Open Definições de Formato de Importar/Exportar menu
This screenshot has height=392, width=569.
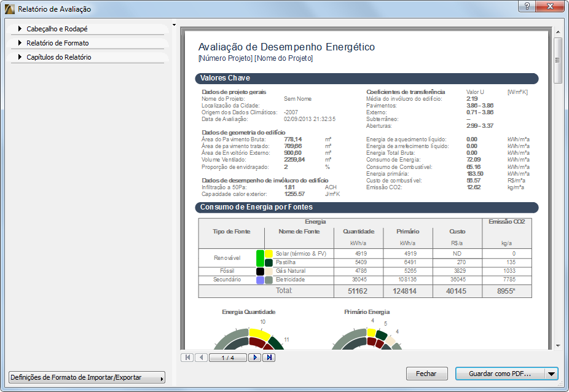point(87,378)
